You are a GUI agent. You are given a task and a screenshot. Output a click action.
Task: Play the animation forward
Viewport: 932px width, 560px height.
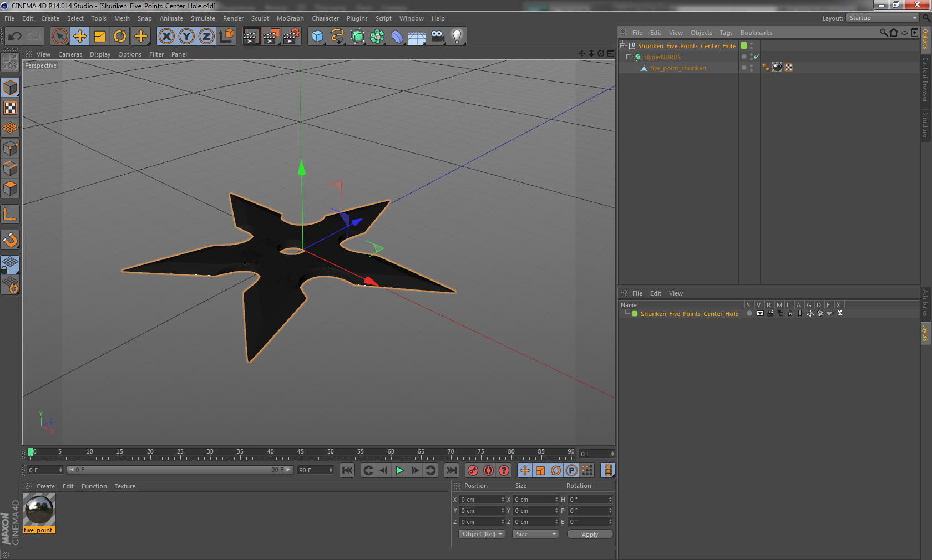point(399,470)
